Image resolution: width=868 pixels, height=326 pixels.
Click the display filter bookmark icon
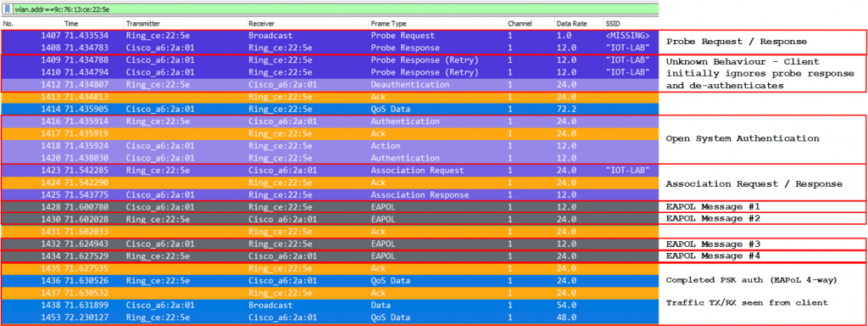point(6,8)
